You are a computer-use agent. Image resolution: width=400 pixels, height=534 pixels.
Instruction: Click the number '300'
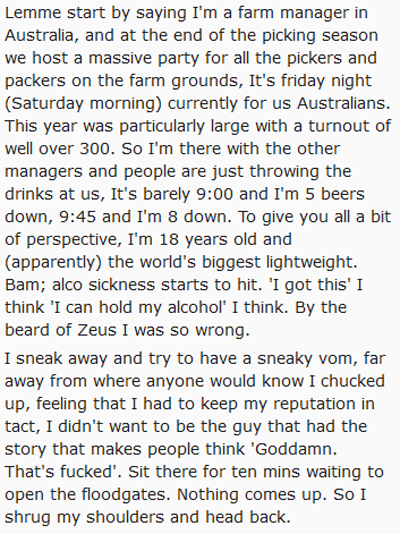pos(95,149)
